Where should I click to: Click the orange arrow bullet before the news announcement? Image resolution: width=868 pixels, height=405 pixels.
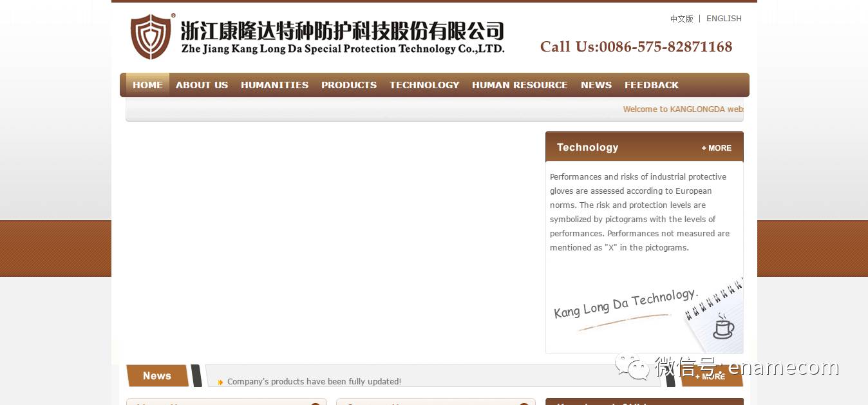pyautogui.click(x=220, y=382)
